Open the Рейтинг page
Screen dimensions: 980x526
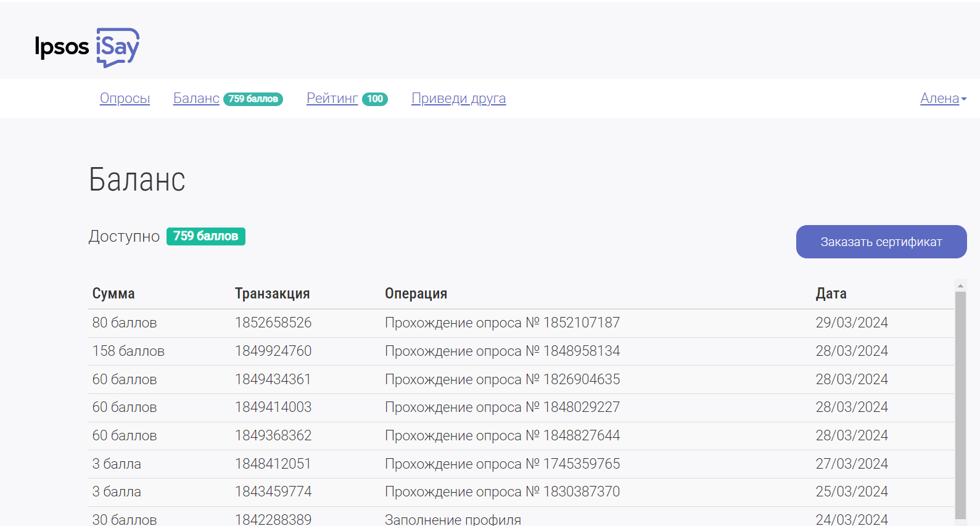tap(332, 99)
